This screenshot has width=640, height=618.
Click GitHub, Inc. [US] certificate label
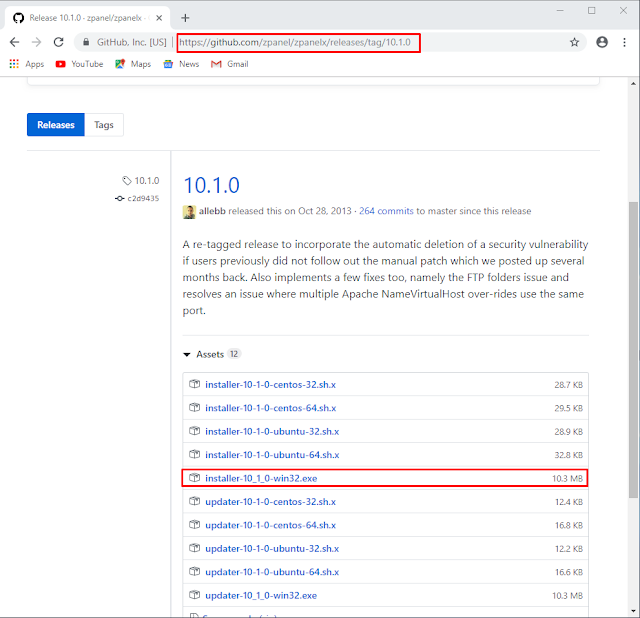point(131,42)
